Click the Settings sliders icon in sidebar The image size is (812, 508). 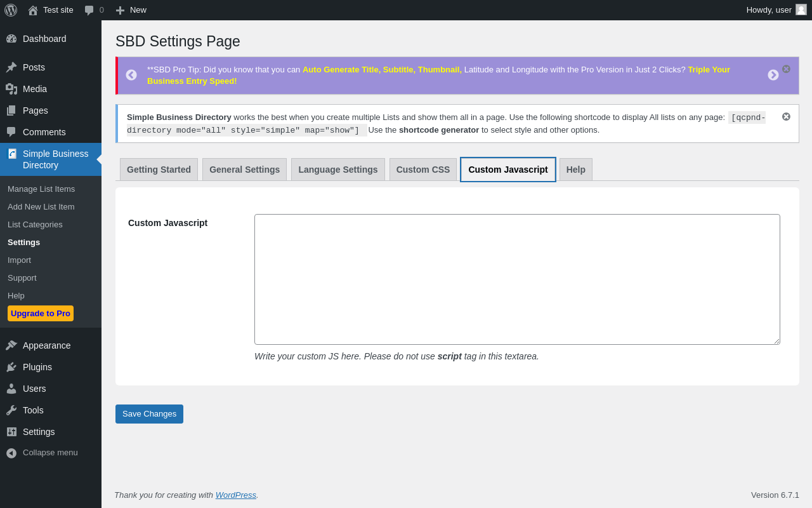pos(11,432)
